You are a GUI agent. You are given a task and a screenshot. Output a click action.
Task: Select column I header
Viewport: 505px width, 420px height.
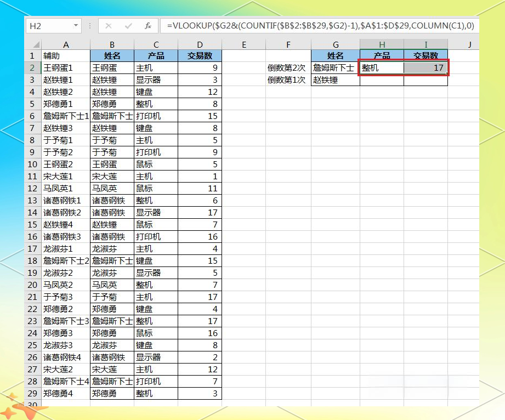426,44
